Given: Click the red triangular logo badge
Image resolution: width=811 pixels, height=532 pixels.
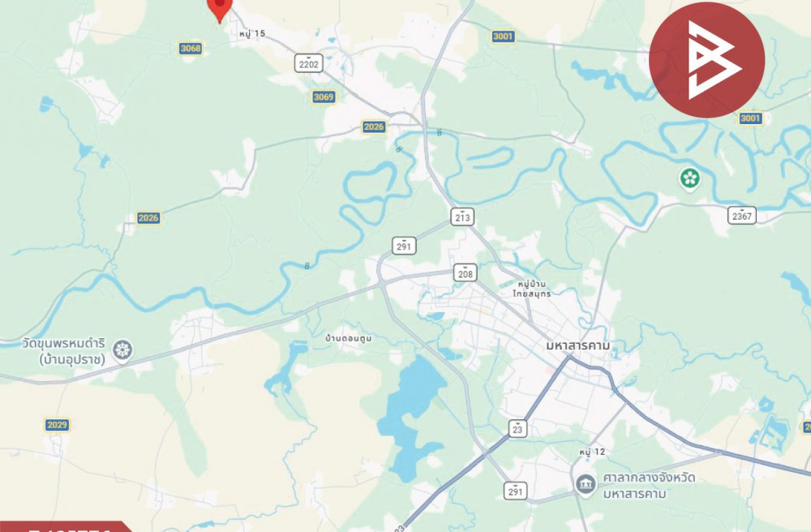Looking at the screenshot, I should click(706, 60).
